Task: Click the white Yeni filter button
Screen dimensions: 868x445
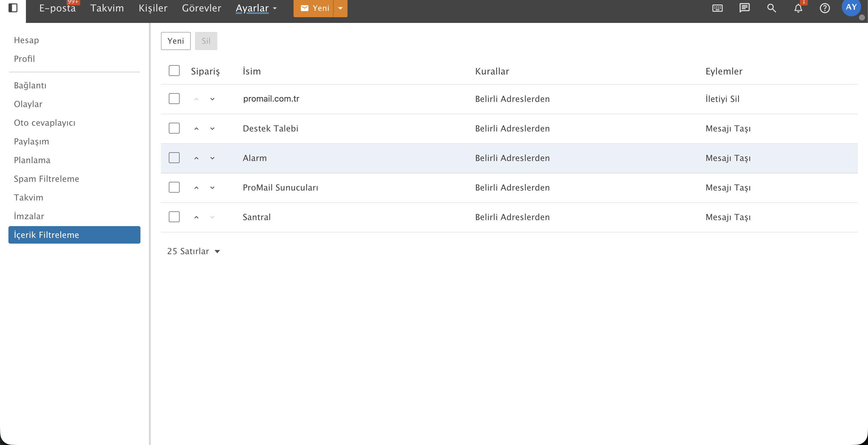Action: point(175,41)
